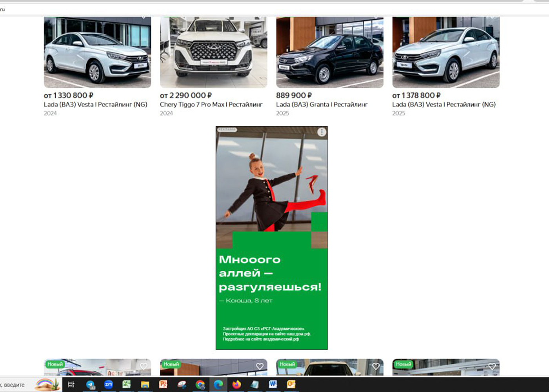Click the price от 2 290 000 ₽

pos(185,95)
